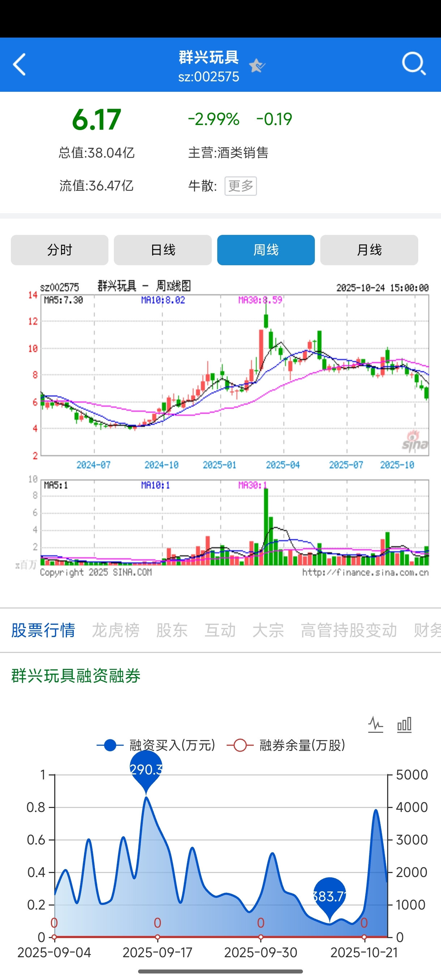Open the 股东 section tab
The height and width of the screenshot is (980, 441).
click(x=172, y=630)
